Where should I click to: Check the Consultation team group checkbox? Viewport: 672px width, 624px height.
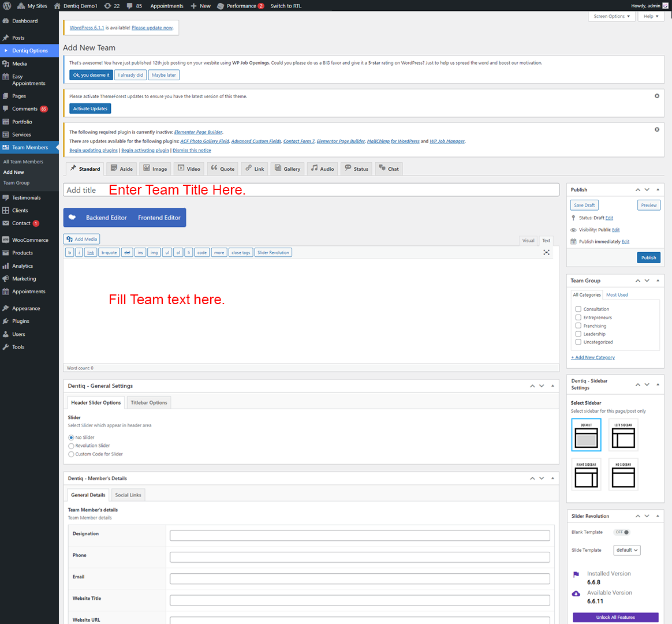[x=578, y=309]
